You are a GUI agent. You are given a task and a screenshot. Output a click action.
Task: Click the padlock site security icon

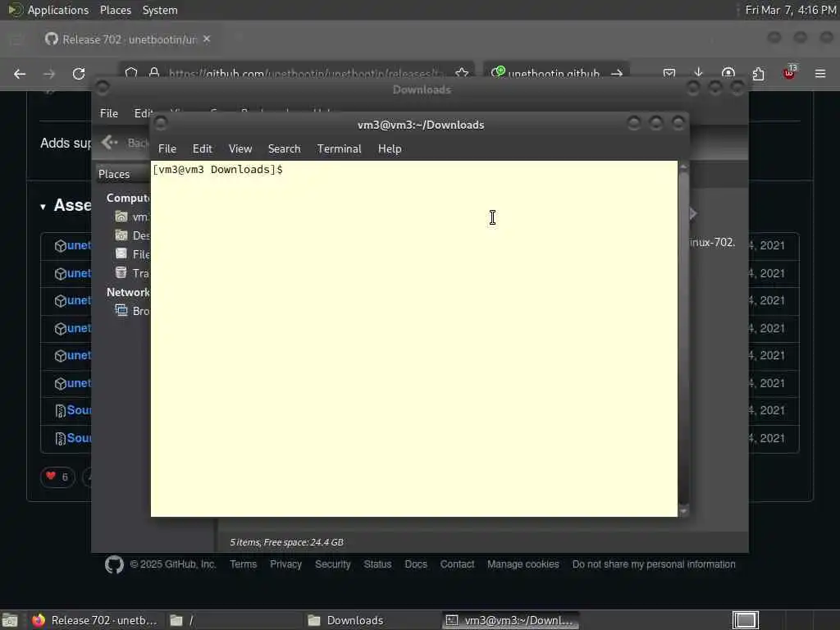(154, 73)
